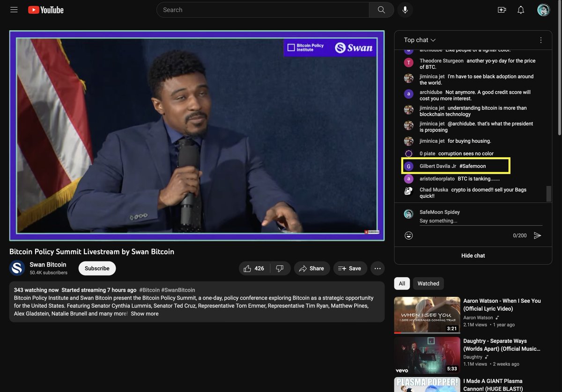Screen dimensions: 562x392
Task: Open account avatar menu
Action: [543, 10]
